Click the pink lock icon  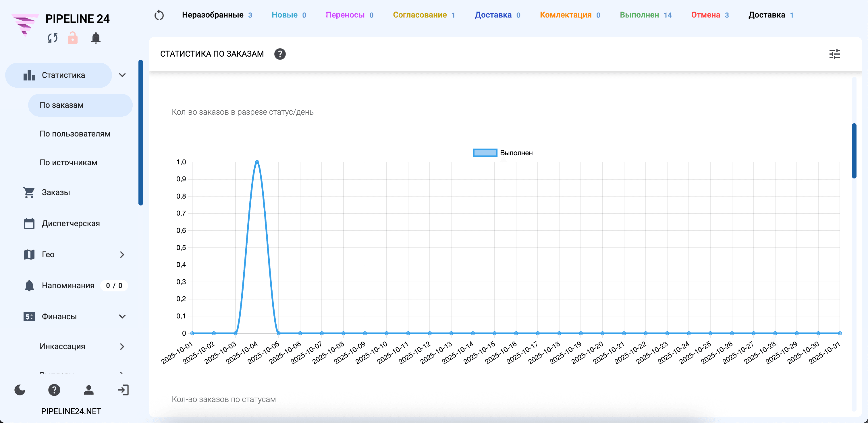[72, 38]
